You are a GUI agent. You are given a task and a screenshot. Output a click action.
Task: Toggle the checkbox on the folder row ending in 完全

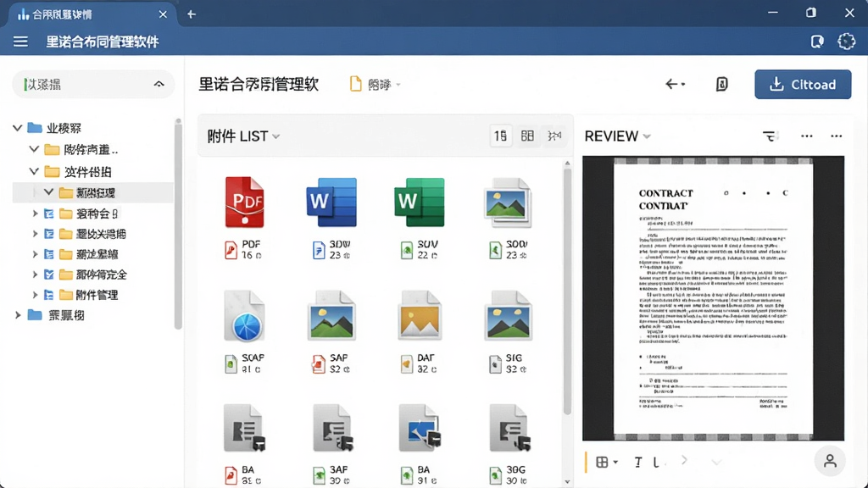point(48,274)
